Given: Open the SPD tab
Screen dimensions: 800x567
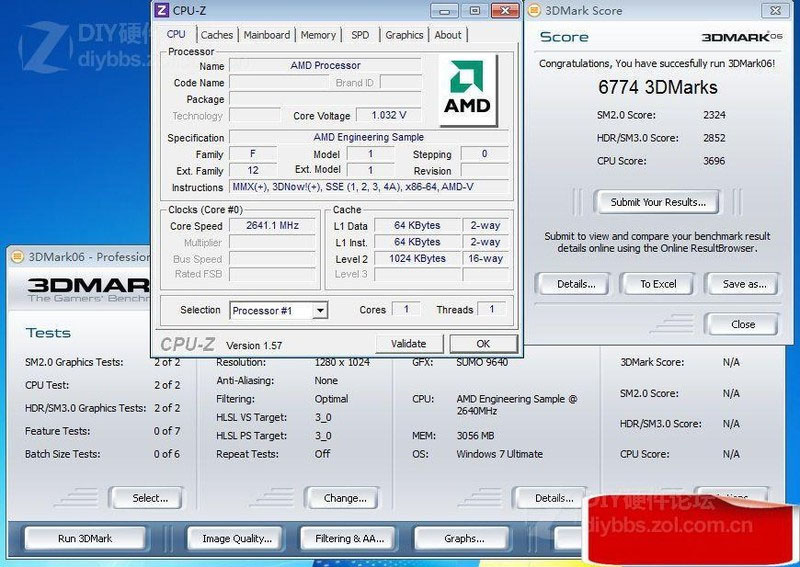Looking at the screenshot, I should click(360, 35).
